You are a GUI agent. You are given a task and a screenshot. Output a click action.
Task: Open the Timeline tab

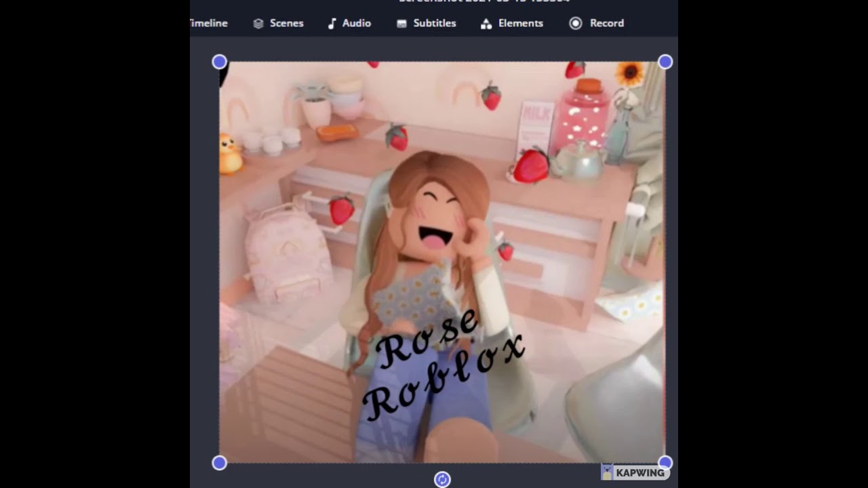coord(209,23)
